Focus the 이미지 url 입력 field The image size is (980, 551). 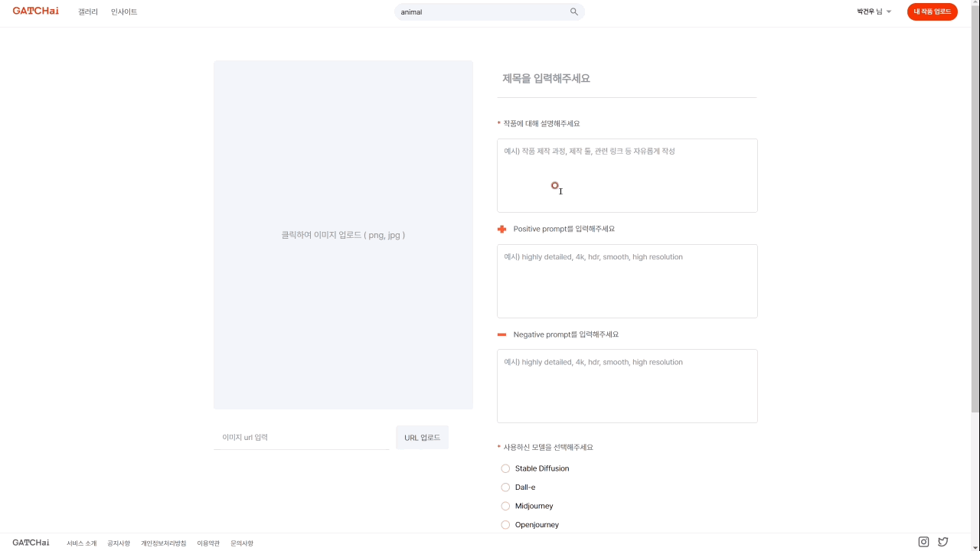click(302, 438)
